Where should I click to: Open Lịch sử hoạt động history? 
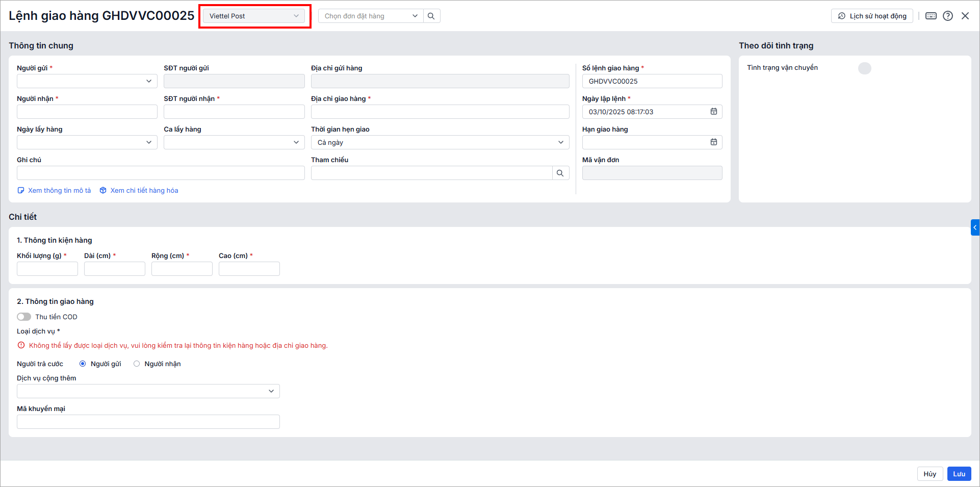872,16
